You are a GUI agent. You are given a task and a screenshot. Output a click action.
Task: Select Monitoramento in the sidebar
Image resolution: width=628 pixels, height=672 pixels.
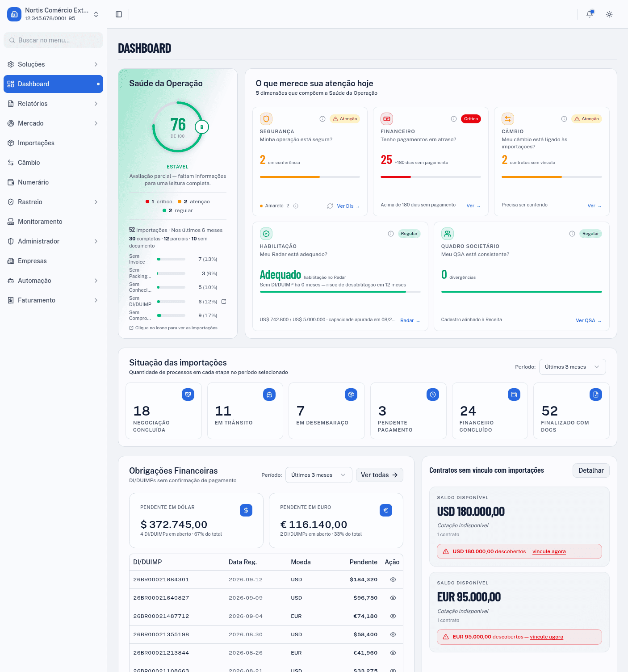tap(53, 222)
